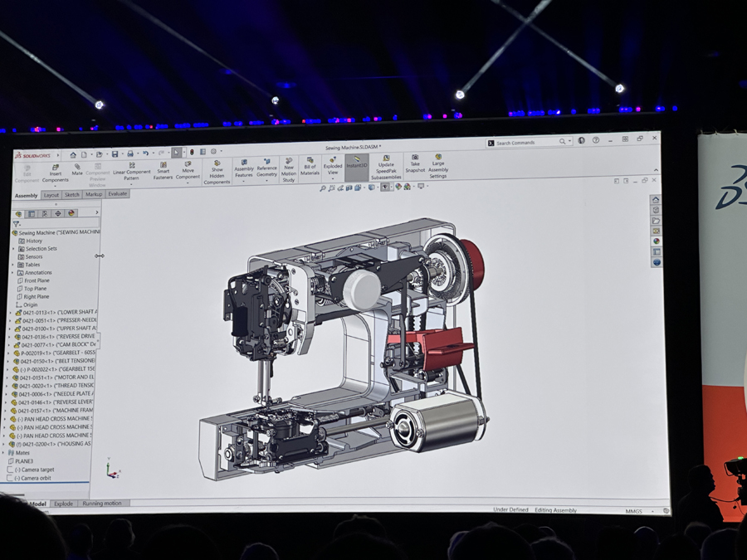This screenshot has height=560, width=747.
Task: Click the Search Commands input field
Action: coord(525,143)
